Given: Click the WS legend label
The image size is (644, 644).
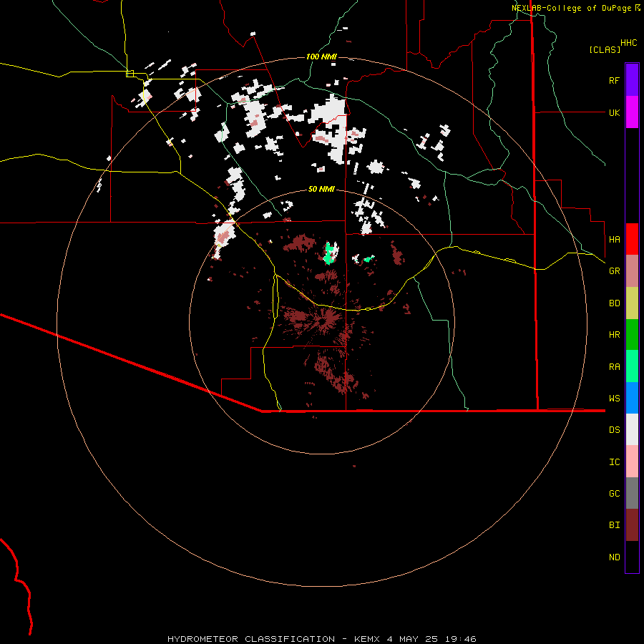Looking at the screenshot, I should (614, 399).
